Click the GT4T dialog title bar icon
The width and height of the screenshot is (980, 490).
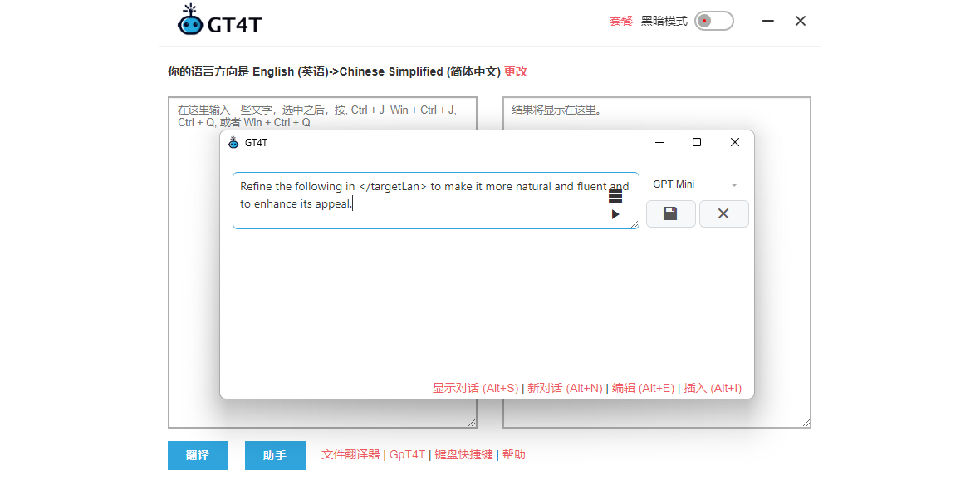tap(233, 143)
